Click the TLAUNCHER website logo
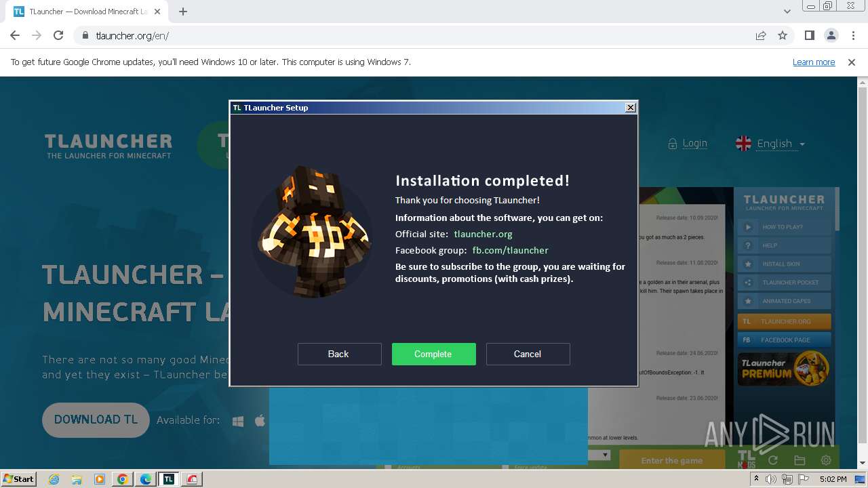 (108, 146)
